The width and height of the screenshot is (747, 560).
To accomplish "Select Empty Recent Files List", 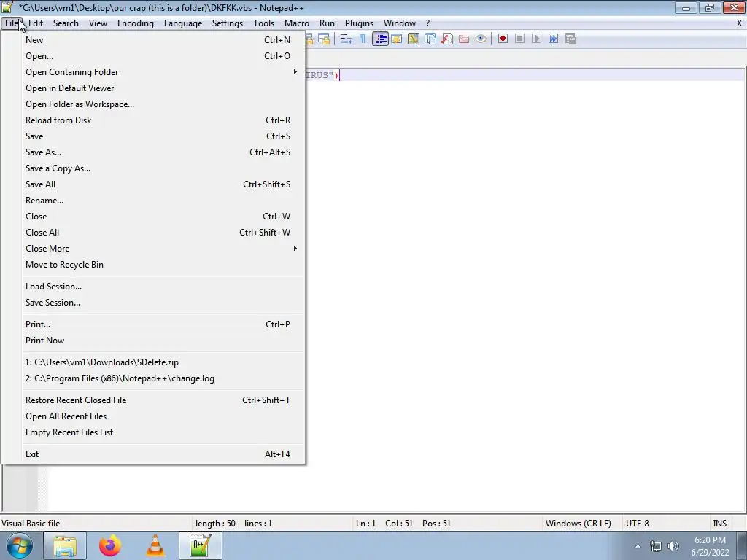I will point(152,432).
